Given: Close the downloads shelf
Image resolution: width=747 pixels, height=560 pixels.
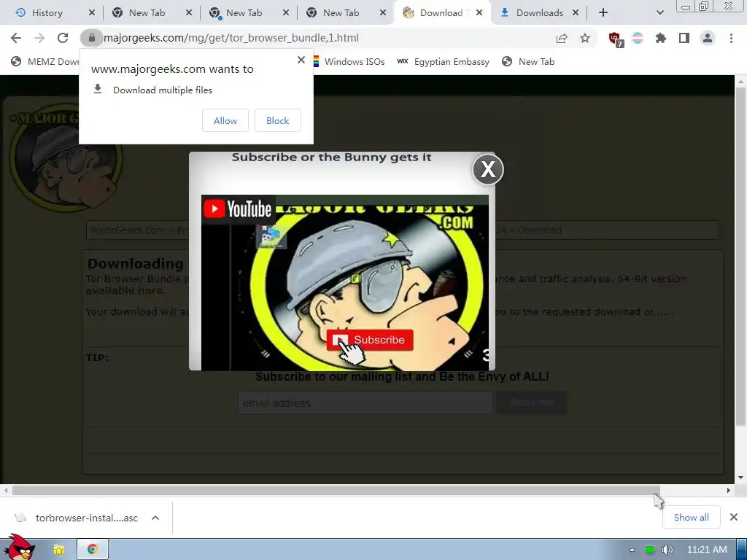Looking at the screenshot, I should click(734, 517).
